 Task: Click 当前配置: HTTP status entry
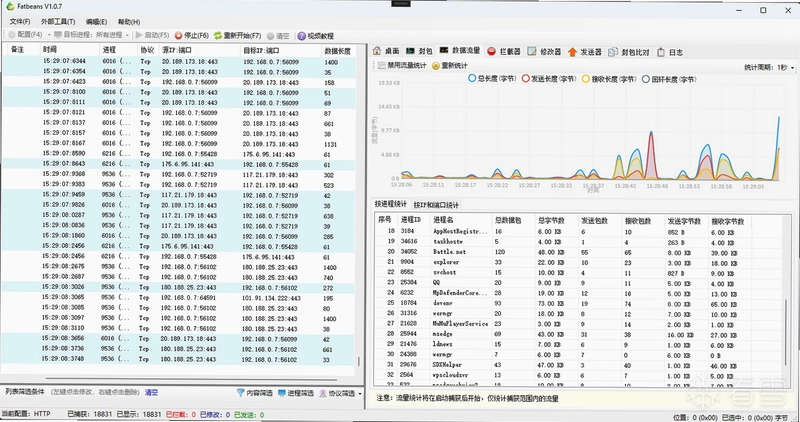tap(27, 414)
